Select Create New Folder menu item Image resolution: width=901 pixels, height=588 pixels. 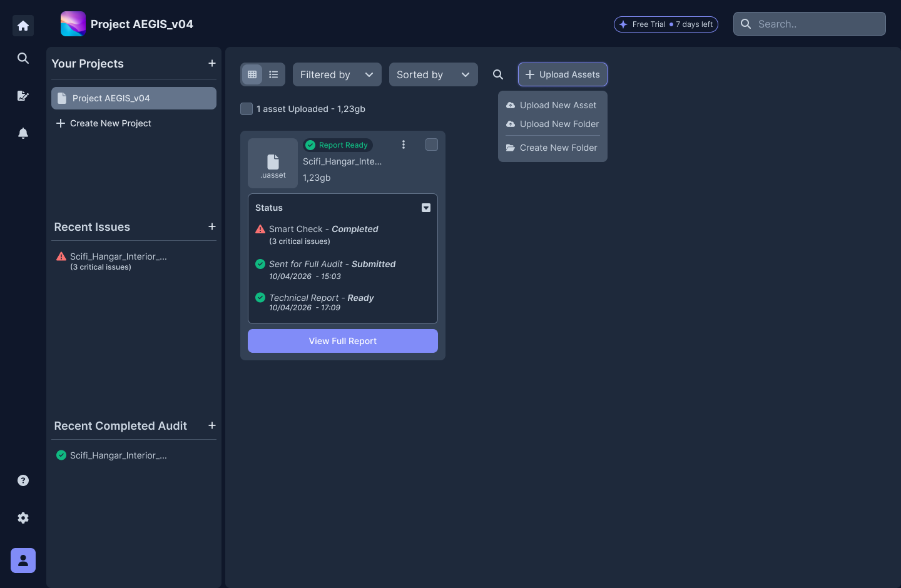[551, 148]
